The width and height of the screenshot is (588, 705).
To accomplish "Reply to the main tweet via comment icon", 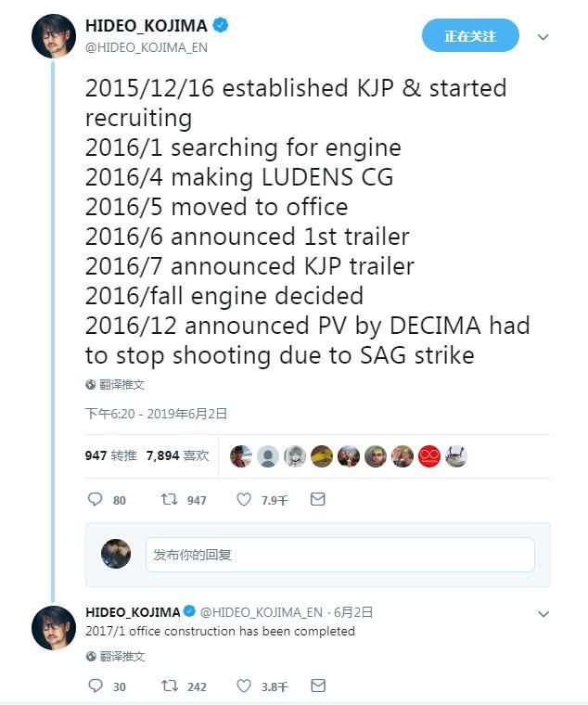I will (x=95, y=500).
